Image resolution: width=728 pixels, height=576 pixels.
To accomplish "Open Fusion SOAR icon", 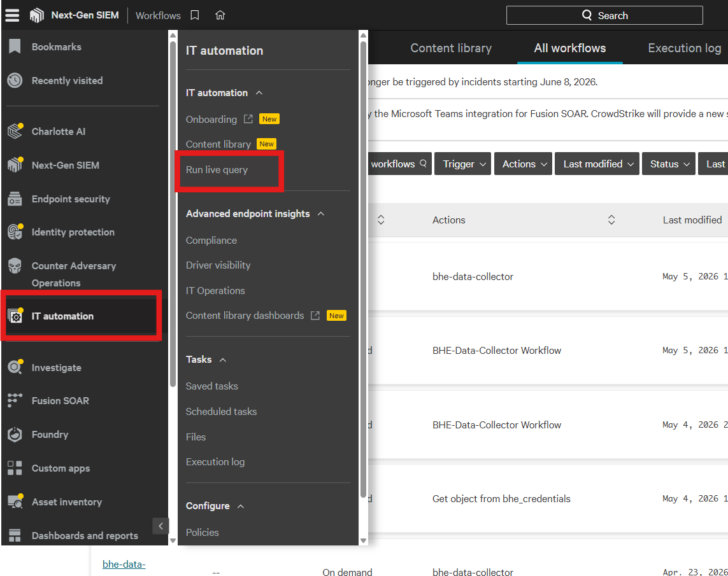I will coord(15,400).
